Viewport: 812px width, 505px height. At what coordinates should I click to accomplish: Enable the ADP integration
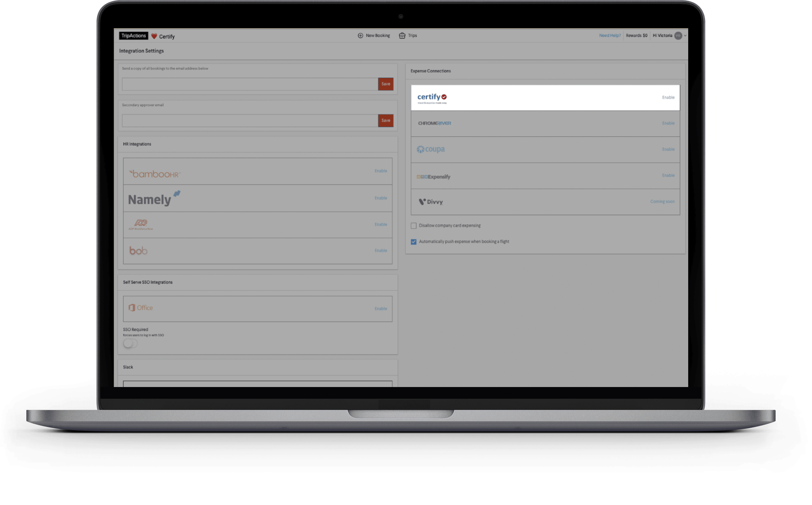click(x=380, y=225)
